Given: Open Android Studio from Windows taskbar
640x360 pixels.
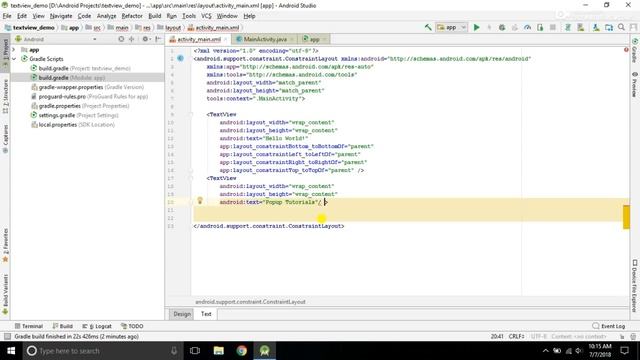Looking at the screenshot, I should coord(264,351).
